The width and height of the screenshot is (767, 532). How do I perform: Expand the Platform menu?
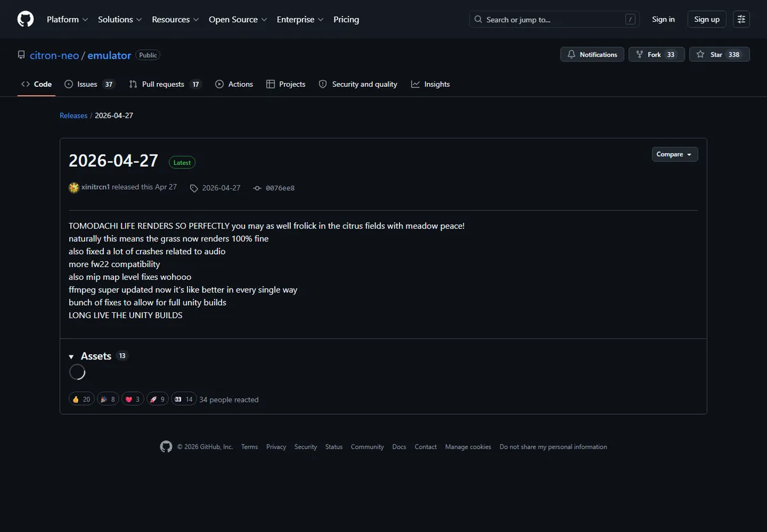(x=67, y=19)
